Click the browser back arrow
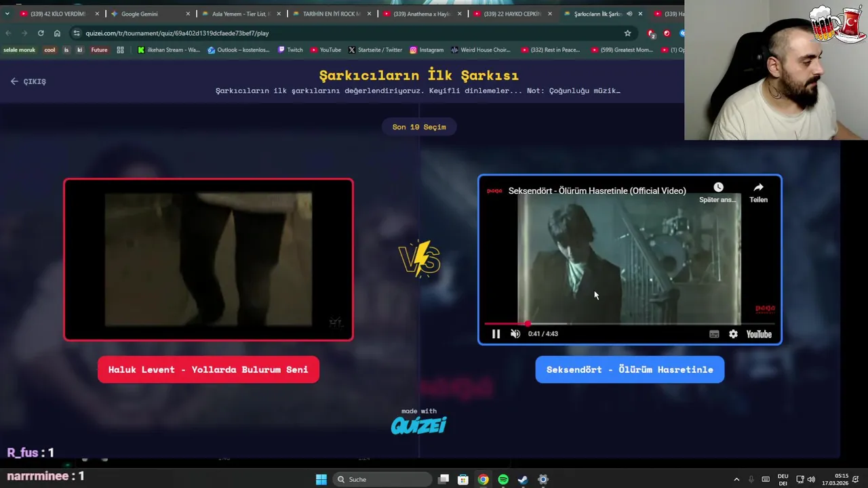This screenshot has width=868, height=488. point(7,33)
